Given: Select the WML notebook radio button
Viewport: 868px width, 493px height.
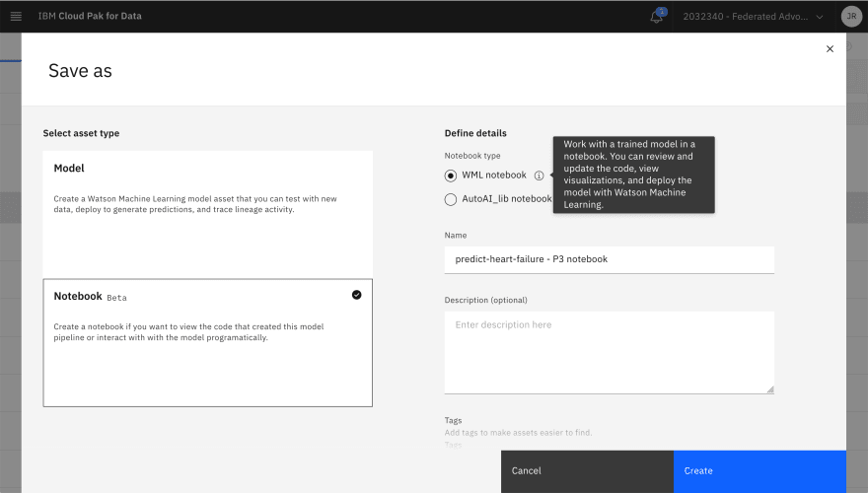Looking at the screenshot, I should point(451,176).
